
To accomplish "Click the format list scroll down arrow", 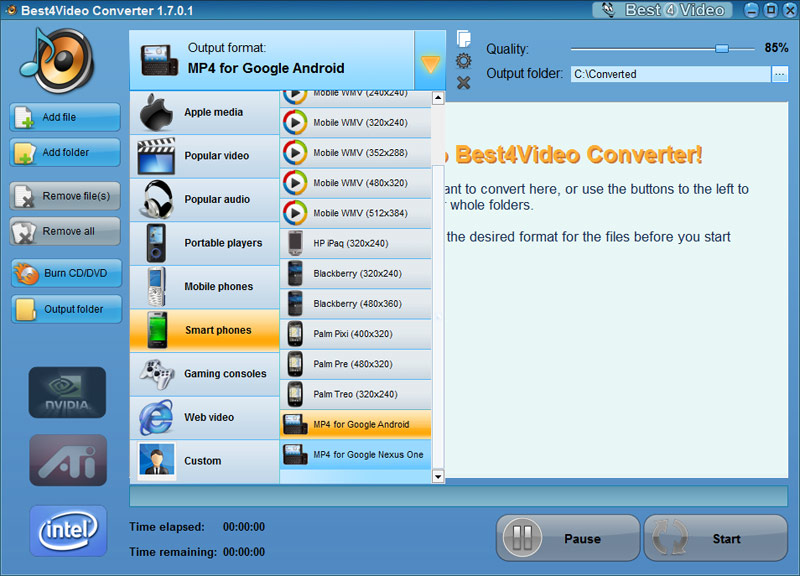I will click(x=438, y=477).
